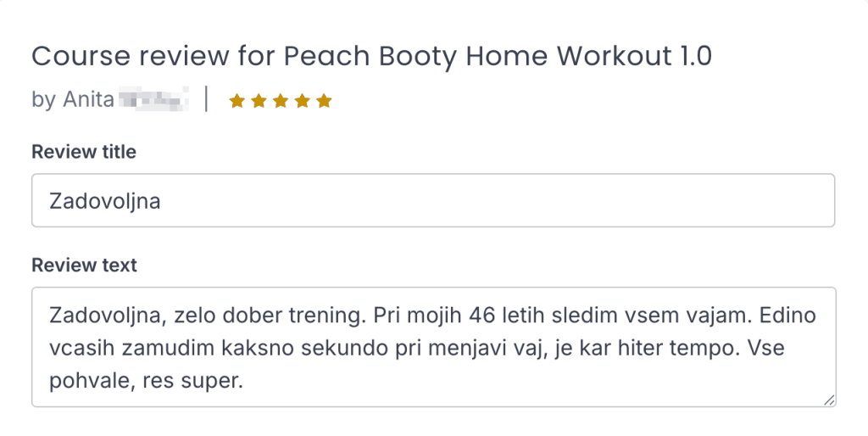868x436 pixels.
Task: Click the Review text resize handle
Action: click(x=828, y=400)
